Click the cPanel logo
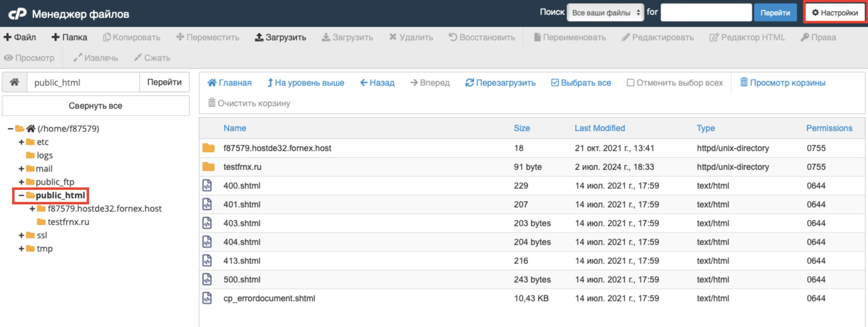The height and width of the screenshot is (327, 868). tap(18, 14)
